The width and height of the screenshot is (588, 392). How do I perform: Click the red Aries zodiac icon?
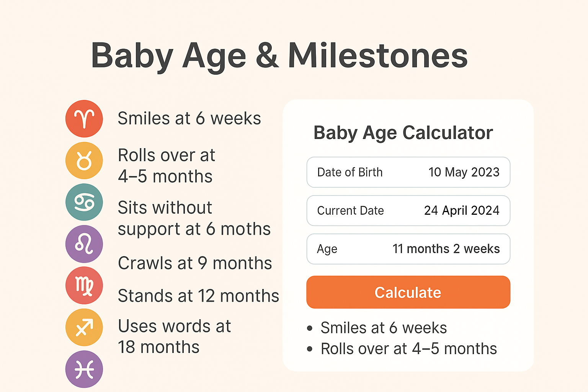coord(84,119)
